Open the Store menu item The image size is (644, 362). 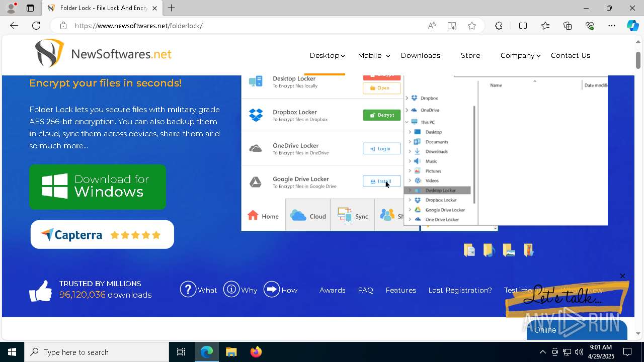[x=470, y=55]
